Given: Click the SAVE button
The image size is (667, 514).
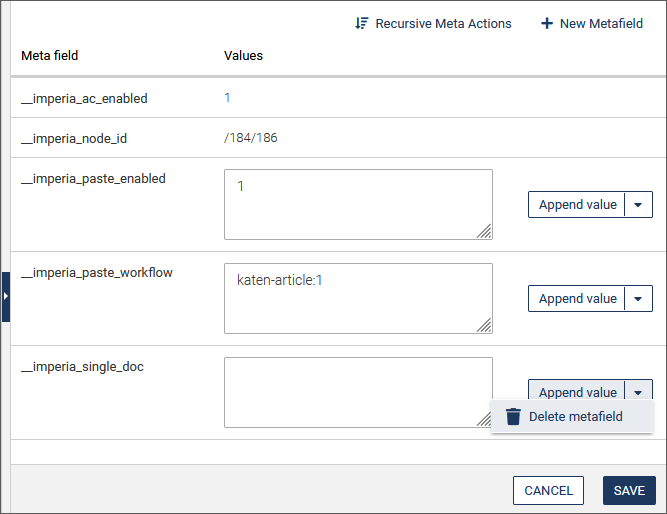Looking at the screenshot, I should click(x=629, y=491).
